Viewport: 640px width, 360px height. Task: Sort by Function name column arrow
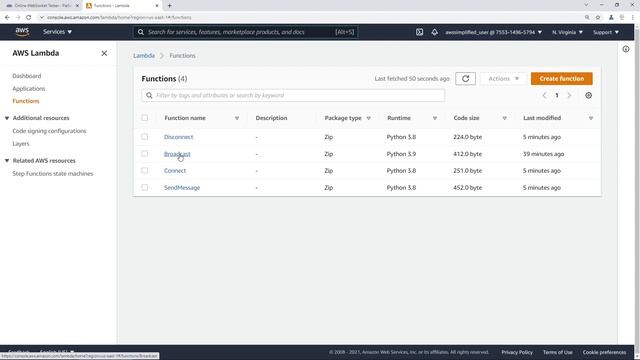click(x=237, y=118)
